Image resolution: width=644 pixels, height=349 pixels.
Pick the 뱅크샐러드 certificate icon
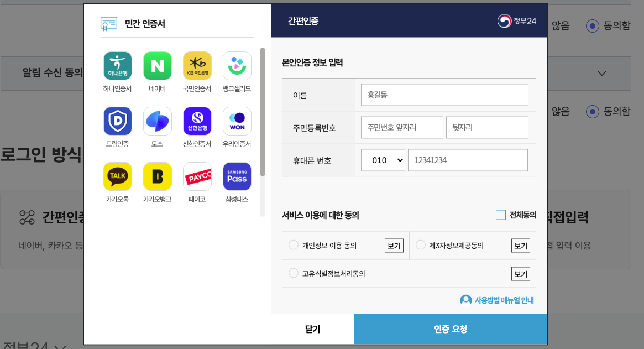pyautogui.click(x=237, y=66)
